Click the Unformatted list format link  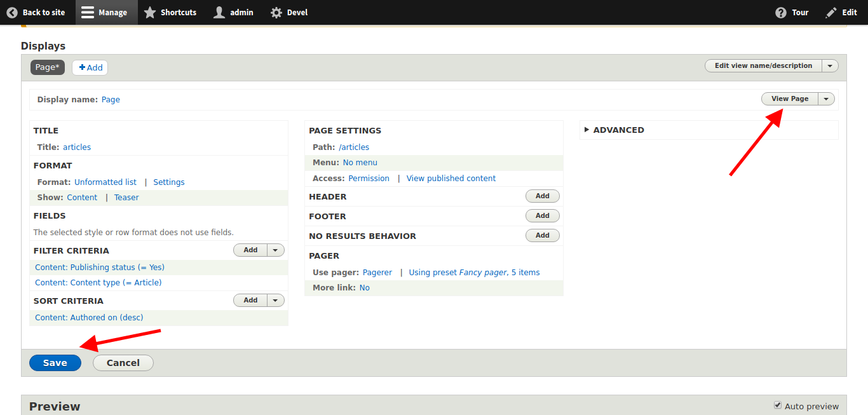tap(105, 182)
